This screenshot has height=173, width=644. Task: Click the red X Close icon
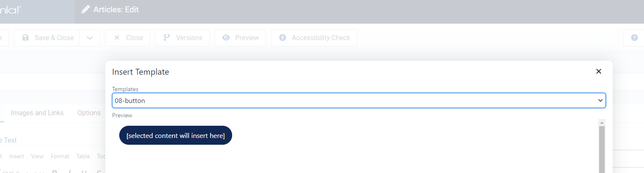point(117,38)
